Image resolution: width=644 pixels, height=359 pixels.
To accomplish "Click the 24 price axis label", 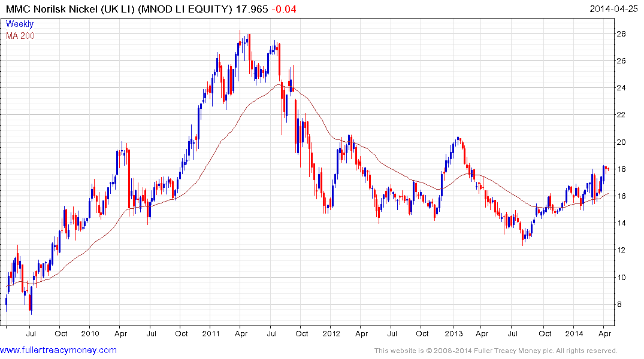I will point(621,88).
